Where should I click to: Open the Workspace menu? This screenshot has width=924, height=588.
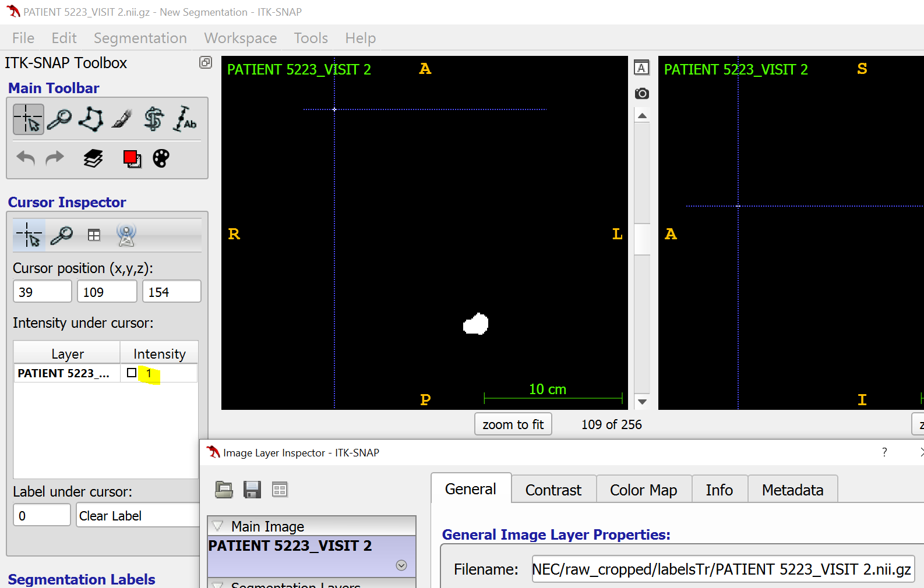pyautogui.click(x=241, y=38)
